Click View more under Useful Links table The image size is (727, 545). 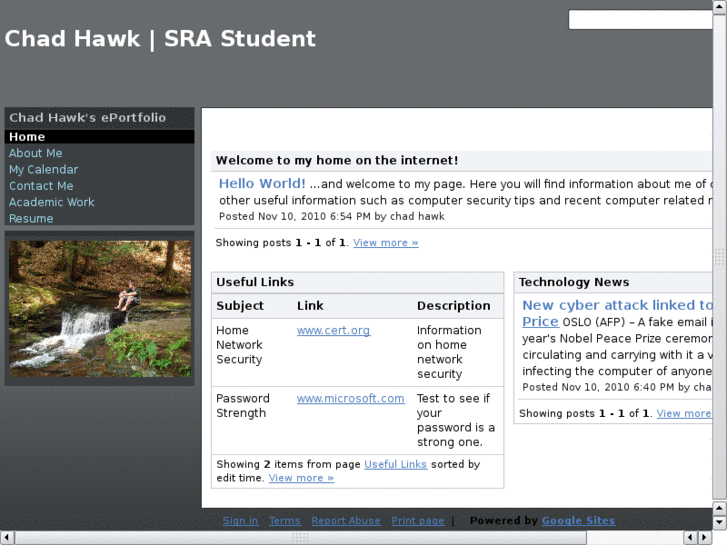301,478
